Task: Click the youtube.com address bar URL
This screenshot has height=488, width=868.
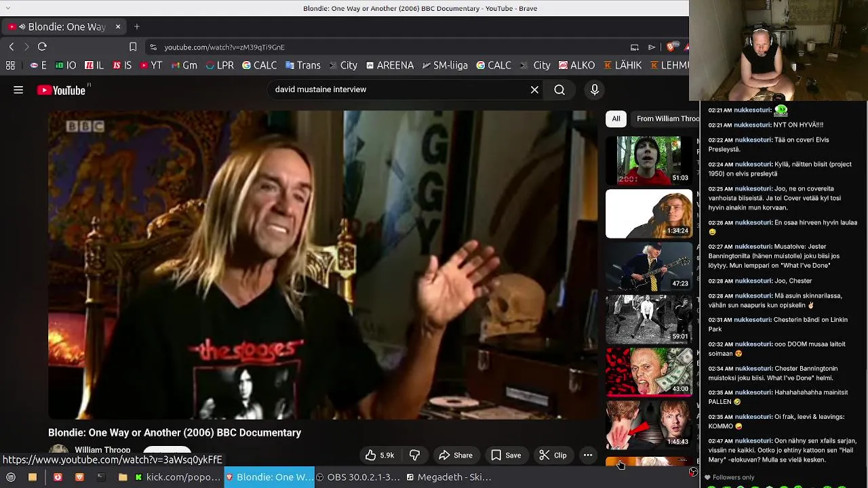Action: [x=224, y=47]
